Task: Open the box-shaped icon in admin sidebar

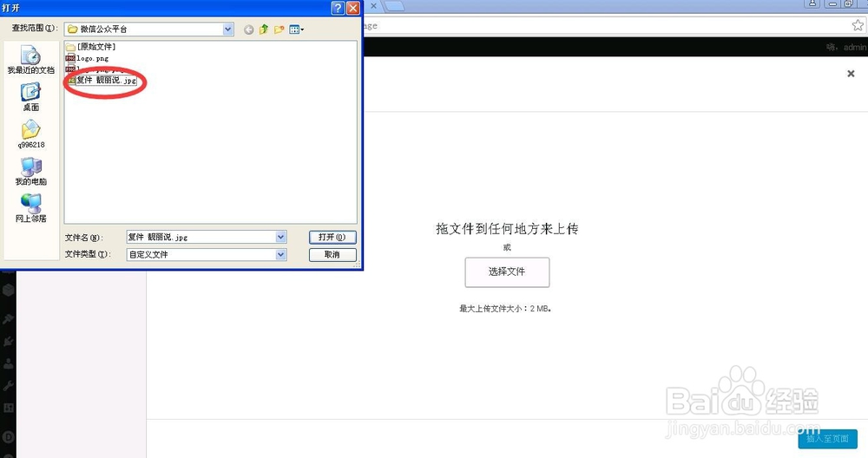Action: pyautogui.click(x=9, y=290)
